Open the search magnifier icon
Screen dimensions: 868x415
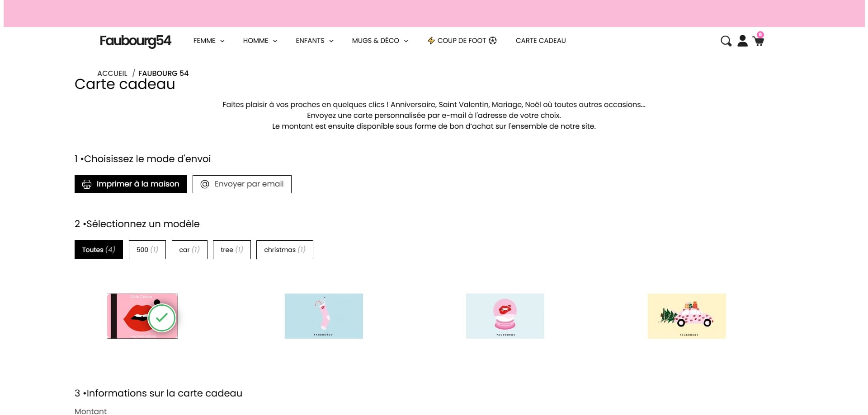726,41
